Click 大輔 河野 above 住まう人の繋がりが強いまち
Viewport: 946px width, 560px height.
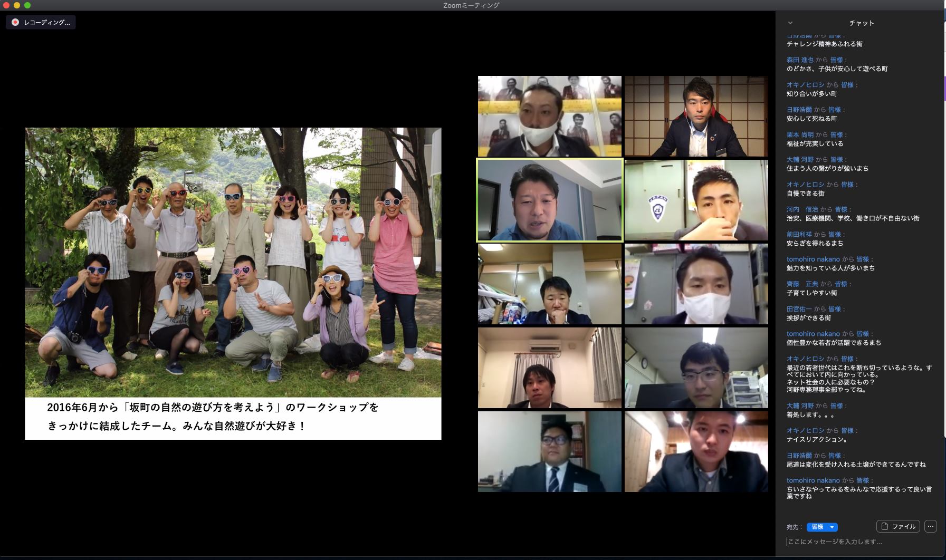[x=800, y=159]
